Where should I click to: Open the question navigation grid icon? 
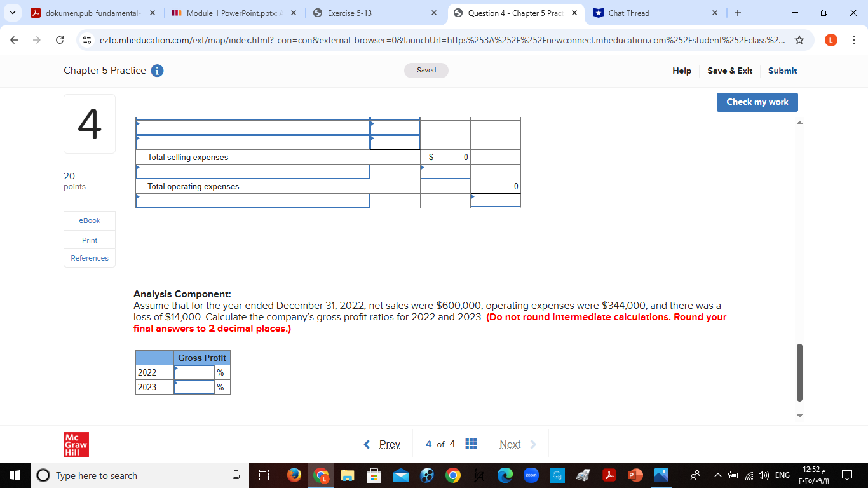[471, 444]
